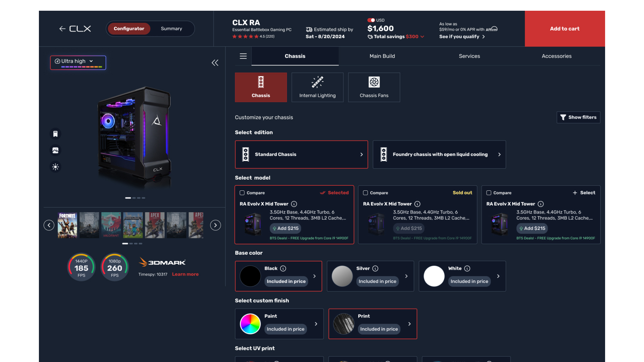Go to previous game thumbnails
644x362 pixels.
coord(49,225)
